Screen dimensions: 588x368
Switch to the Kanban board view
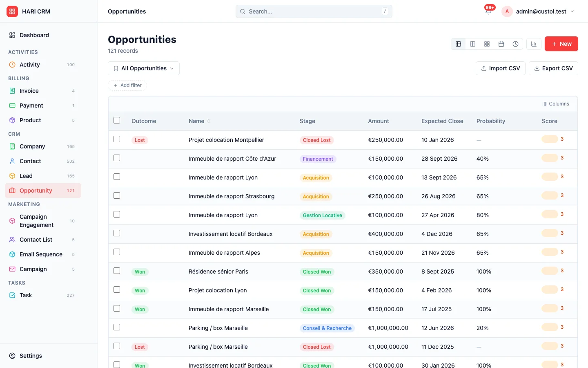click(472, 44)
